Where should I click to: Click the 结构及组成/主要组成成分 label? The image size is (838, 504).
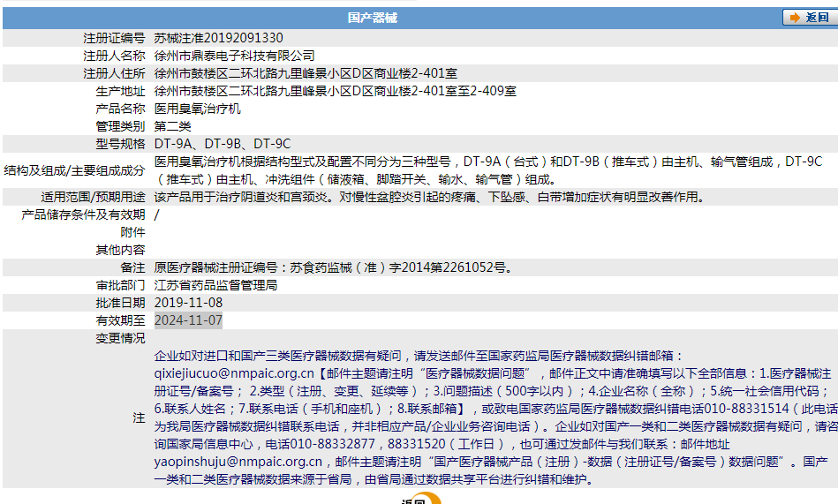click(74, 170)
